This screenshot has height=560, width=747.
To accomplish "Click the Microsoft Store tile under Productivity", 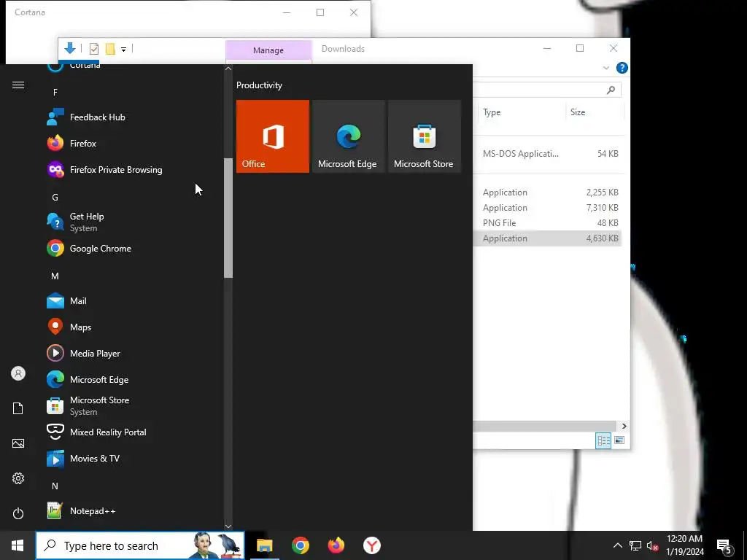I will [x=424, y=136].
